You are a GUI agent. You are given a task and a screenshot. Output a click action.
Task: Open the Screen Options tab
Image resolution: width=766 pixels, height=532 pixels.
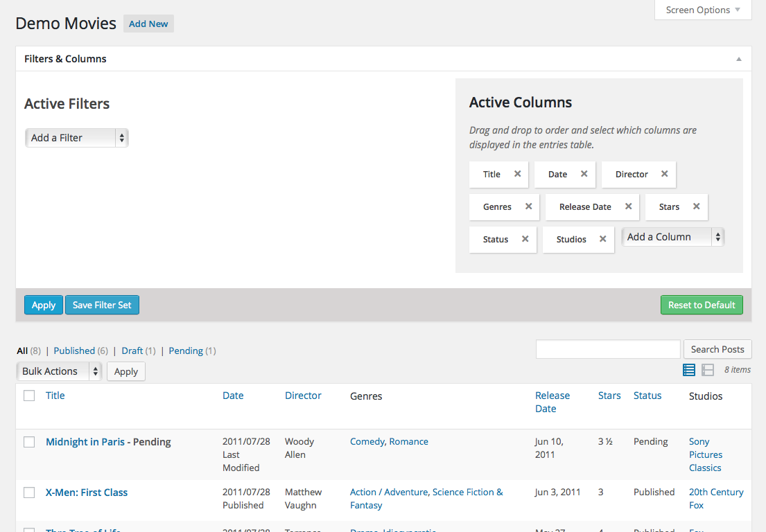(x=703, y=10)
